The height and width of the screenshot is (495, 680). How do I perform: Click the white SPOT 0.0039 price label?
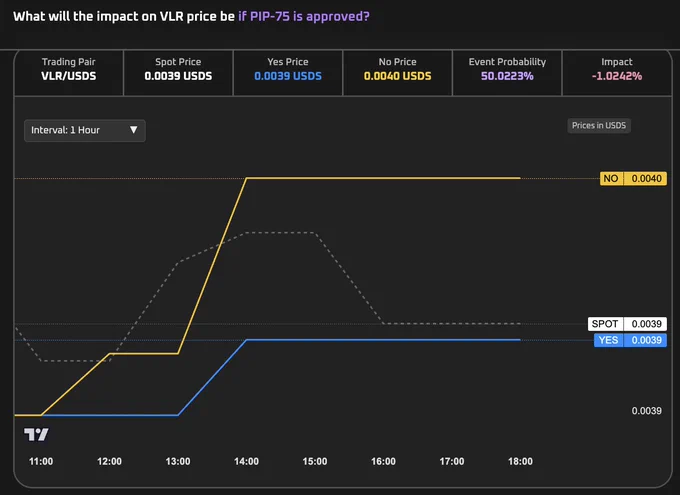[x=627, y=324]
